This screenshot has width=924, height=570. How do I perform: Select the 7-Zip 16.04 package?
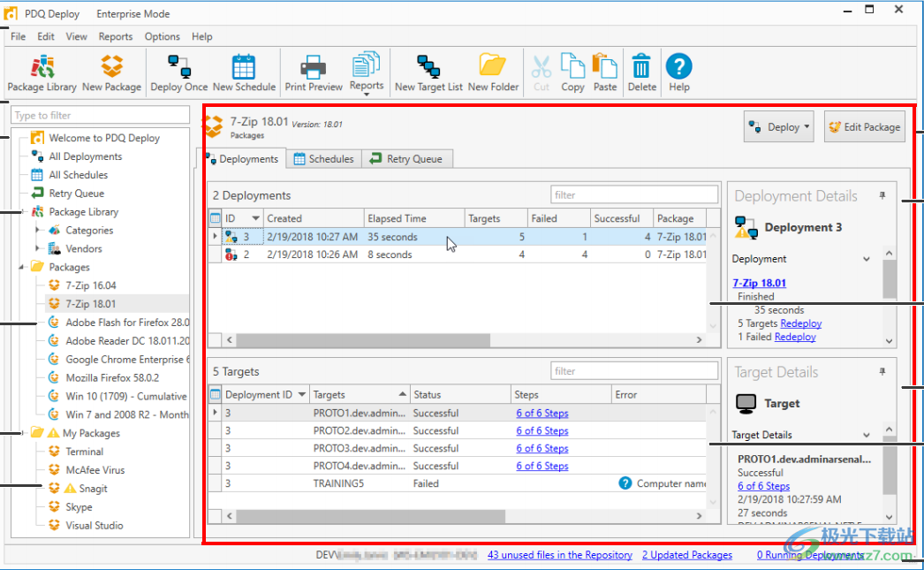point(91,285)
